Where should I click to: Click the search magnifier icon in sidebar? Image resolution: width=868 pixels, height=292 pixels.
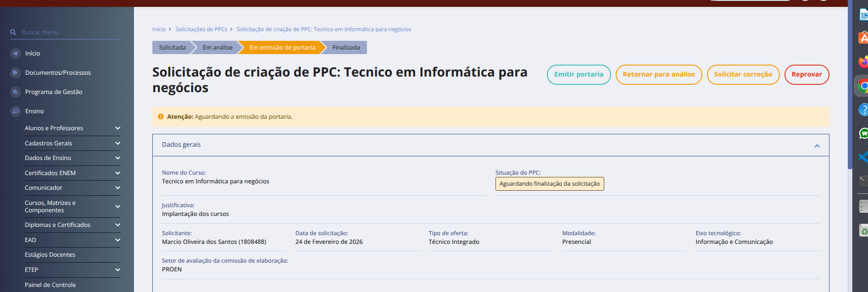tap(13, 33)
